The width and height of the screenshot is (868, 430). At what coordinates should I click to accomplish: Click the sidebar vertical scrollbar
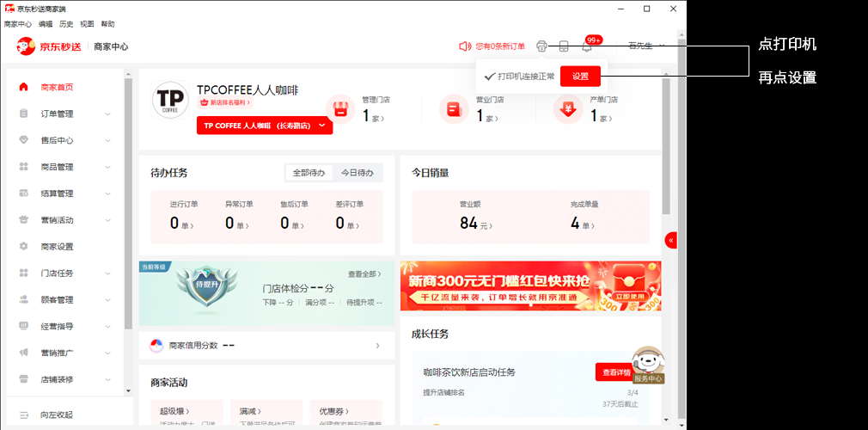click(x=128, y=204)
